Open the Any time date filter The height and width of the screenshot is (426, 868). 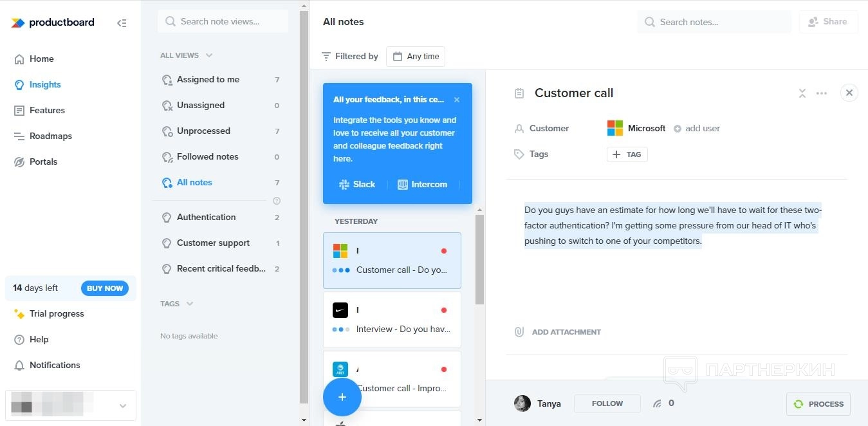[x=416, y=56]
